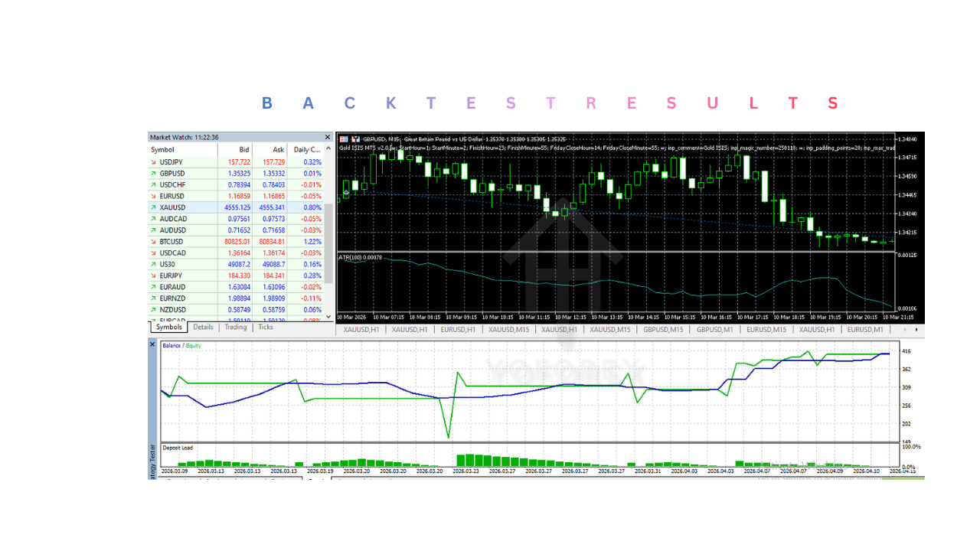Click the USDJPY down-arrow trend icon
Viewport: 980px width, 551px height.
coord(153,162)
